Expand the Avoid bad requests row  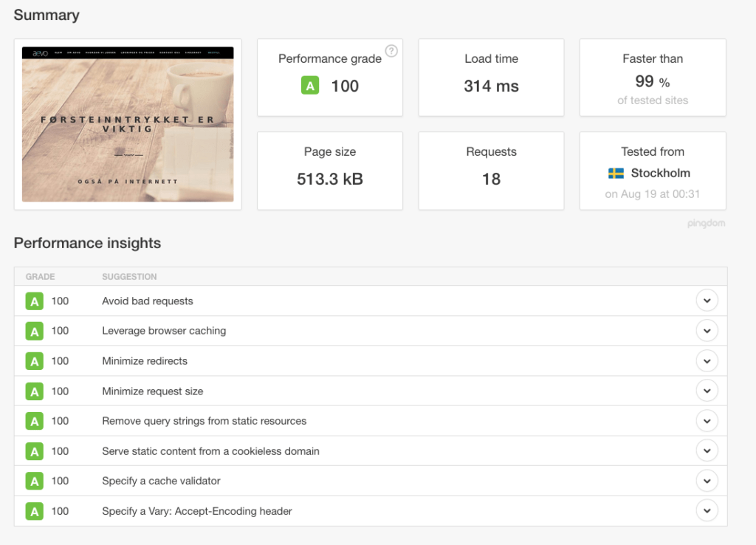pos(707,301)
